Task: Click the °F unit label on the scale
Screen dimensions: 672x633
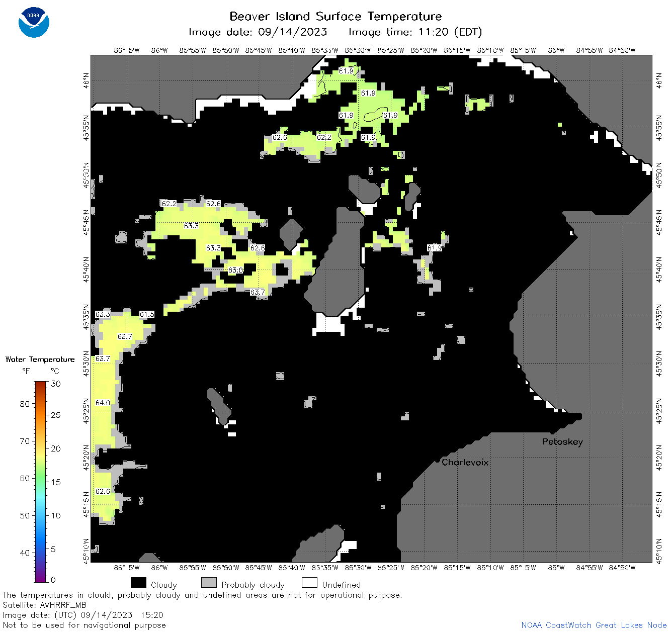Action: [26, 371]
